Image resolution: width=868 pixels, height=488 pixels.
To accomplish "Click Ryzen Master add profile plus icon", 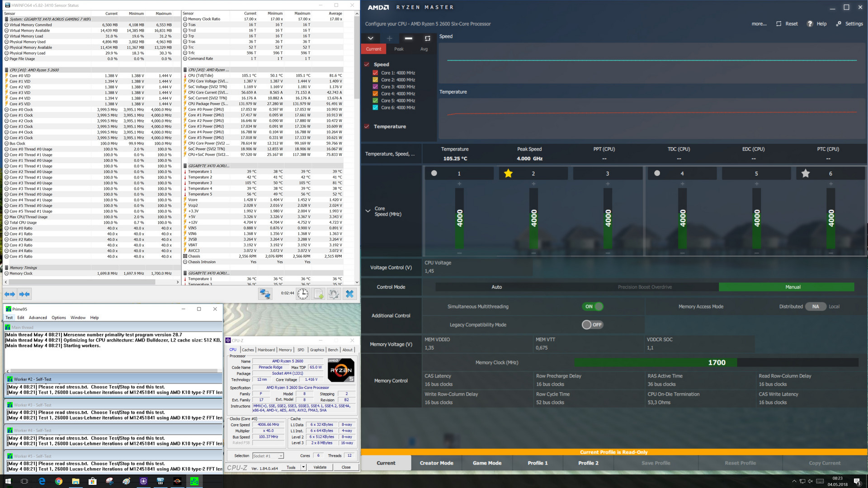I will click(x=389, y=38).
